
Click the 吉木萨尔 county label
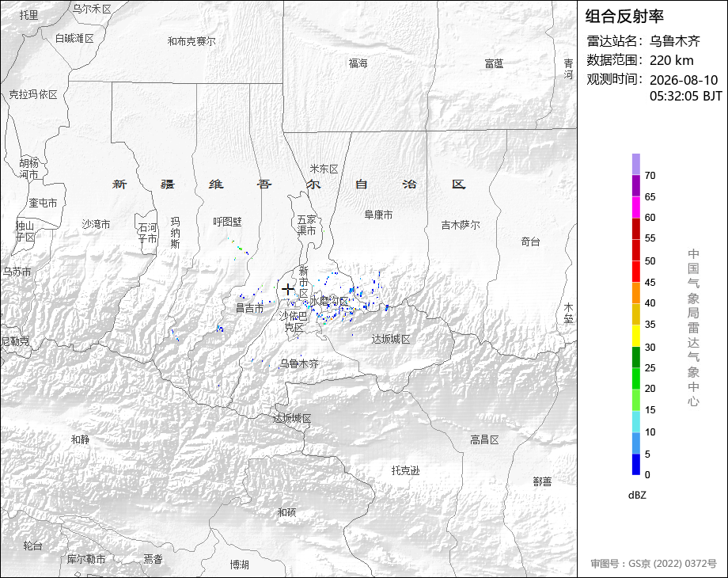click(x=461, y=225)
